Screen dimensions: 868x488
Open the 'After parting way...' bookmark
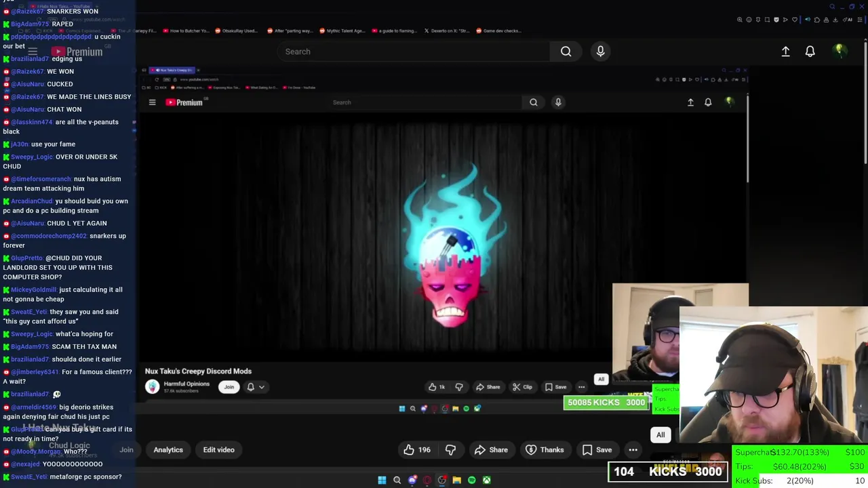coord(290,30)
